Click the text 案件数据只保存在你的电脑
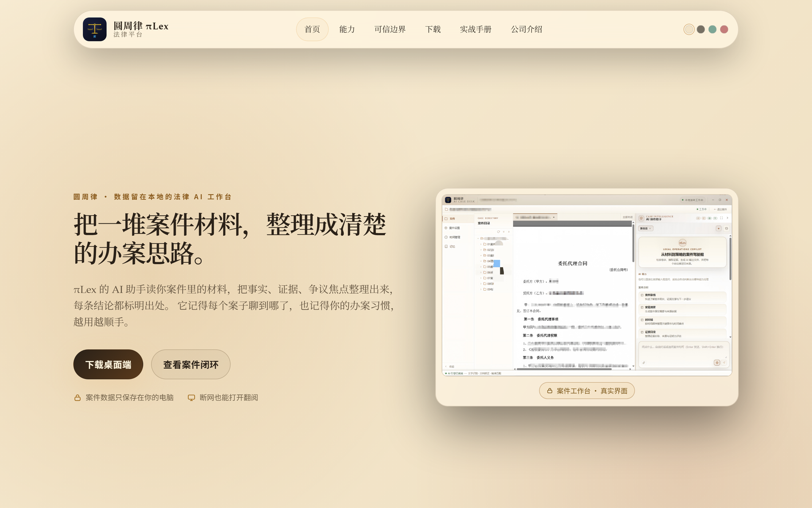Image resolution: width=812 pixels, height=508 pixels. coord(130,398)
